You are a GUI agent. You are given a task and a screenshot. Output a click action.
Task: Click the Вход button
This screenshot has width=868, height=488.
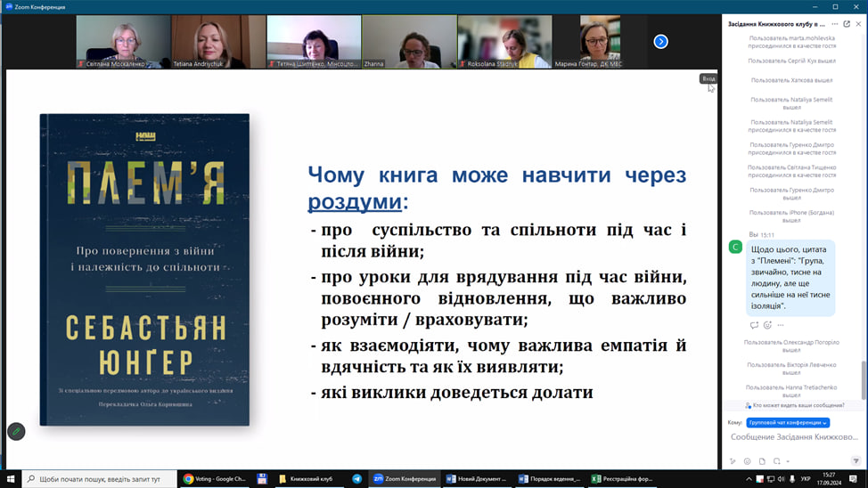(x=708, y=78)
